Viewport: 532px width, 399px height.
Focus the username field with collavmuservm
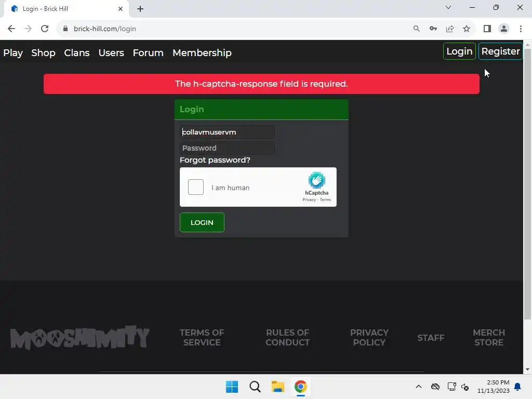coord(227,132)
